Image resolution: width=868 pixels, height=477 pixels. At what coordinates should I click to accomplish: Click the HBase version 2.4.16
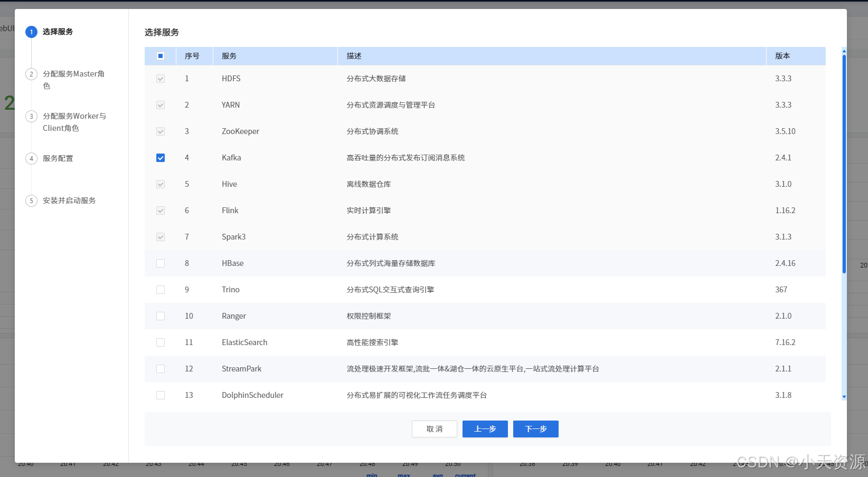785,263
